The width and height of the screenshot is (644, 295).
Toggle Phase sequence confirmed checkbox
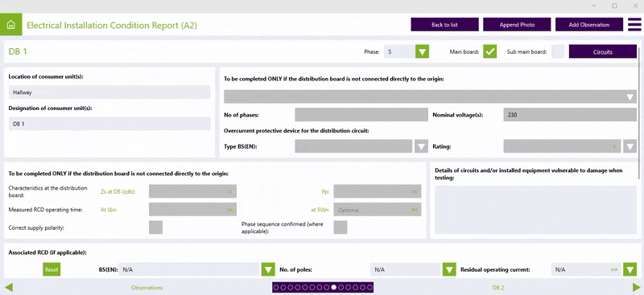(341, 227)
